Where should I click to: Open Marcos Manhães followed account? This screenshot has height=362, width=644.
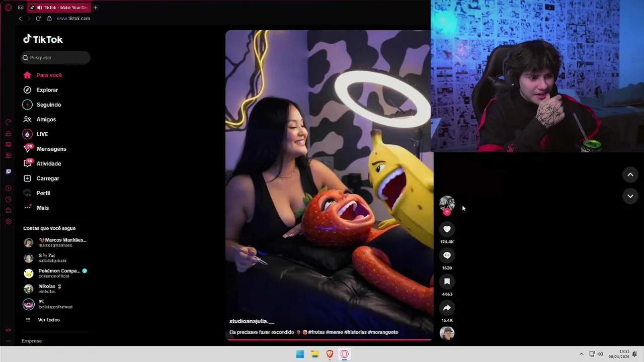pos(55,242)
